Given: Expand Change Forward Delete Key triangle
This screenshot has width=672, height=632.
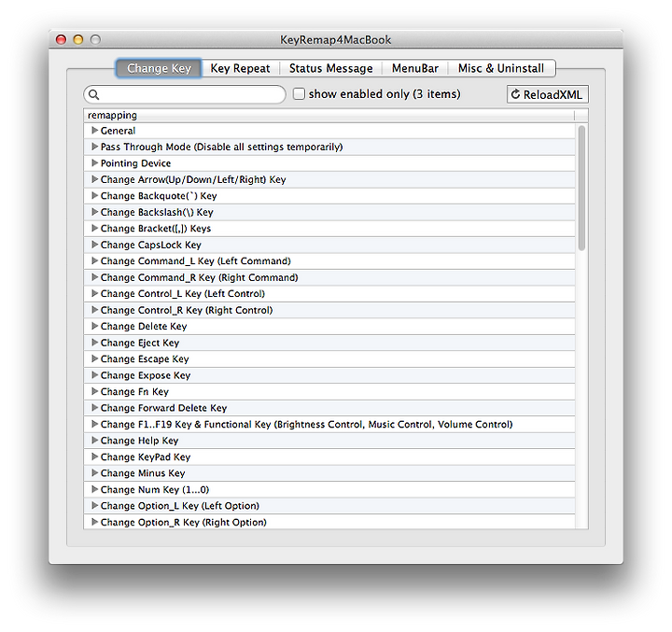Looking at the screenshot, I should [x=94, y=407].
